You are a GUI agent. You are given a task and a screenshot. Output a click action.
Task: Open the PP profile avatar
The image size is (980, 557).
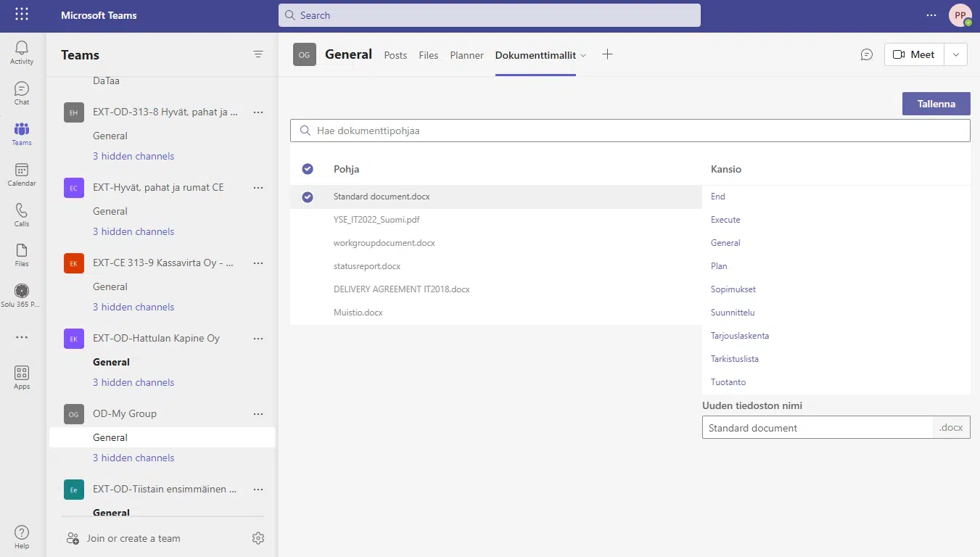(960, 15)
